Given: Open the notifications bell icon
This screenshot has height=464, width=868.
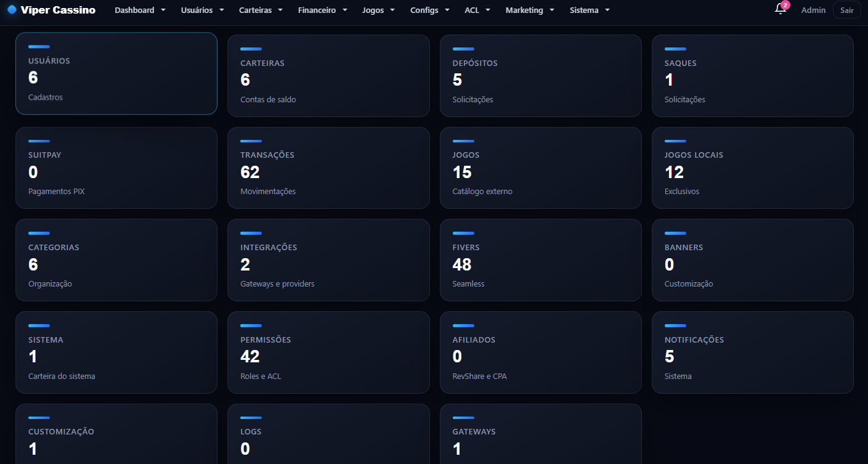Looking at the screenshot, I should [780, 10].
